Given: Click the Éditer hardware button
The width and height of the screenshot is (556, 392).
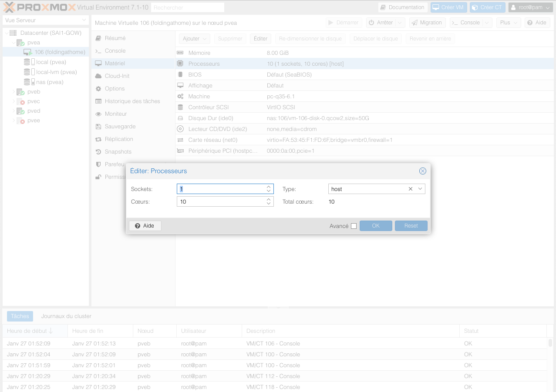Looking at the screenshot, I should (x=260, y=39).
